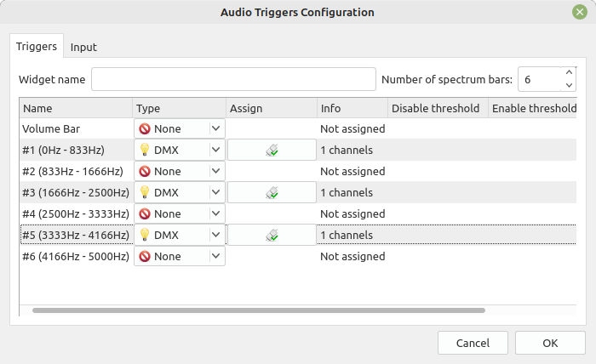The height and width of the screenshot is (364, 596).
Task: Click the None icon in Volume Bar row
Action: [x=145, y=129]
